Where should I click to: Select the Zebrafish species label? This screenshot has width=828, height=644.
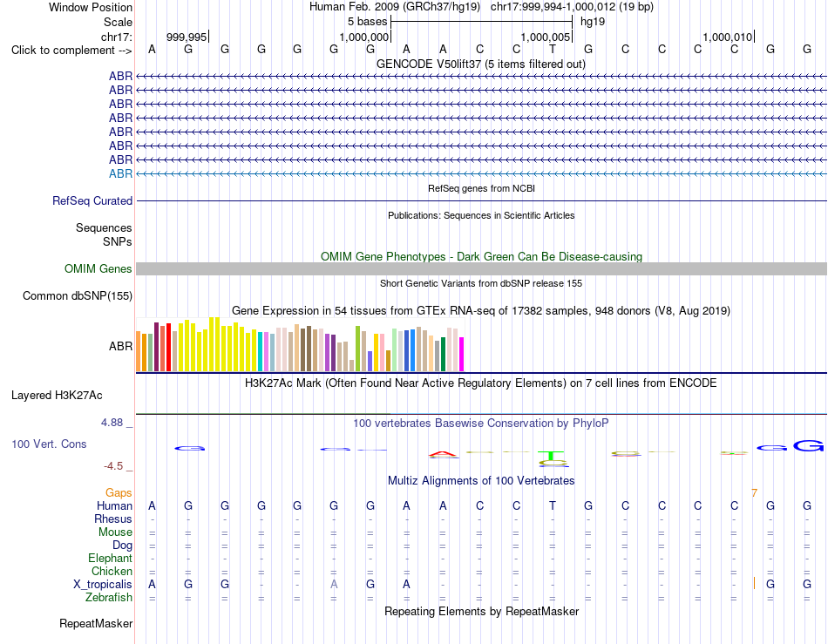point(109,598)
